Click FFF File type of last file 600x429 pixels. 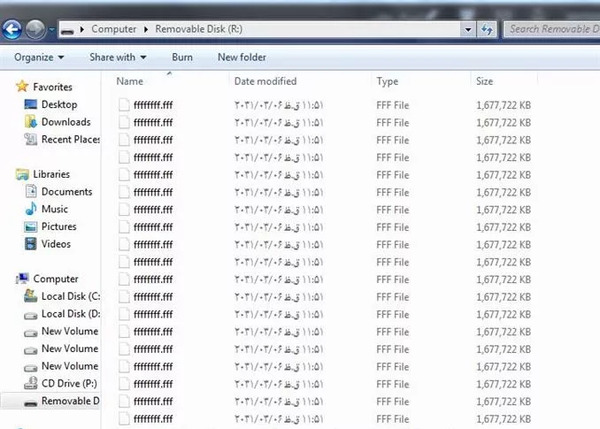tap(393, 419)
